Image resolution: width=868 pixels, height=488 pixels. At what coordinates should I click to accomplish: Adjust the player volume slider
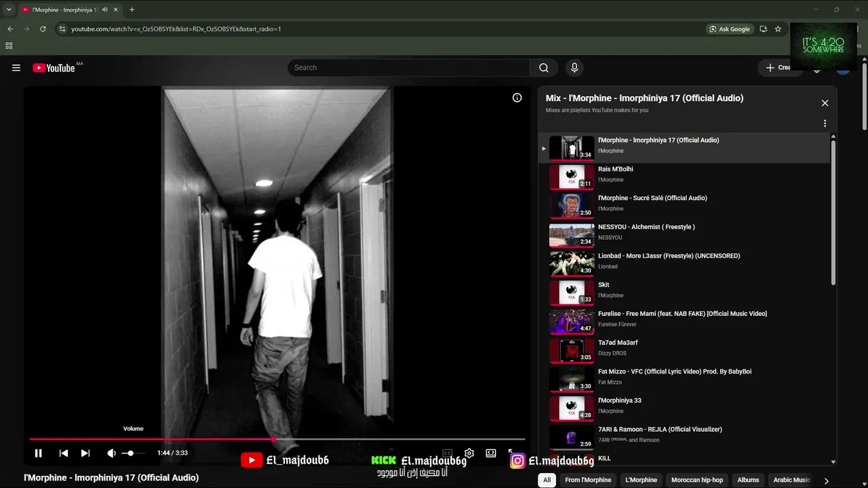[133, 453]
